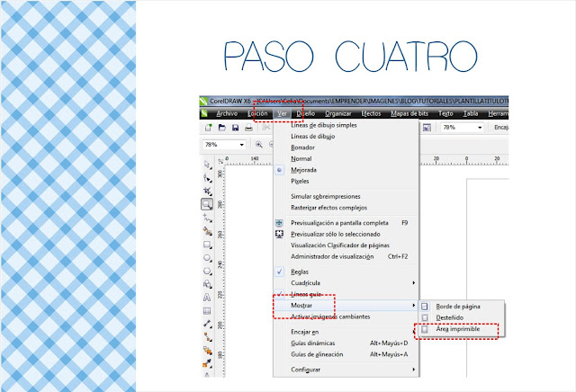This screenshot has height=392, width=576.
Task: Open the Tabla menu
Action: (471, 113)
